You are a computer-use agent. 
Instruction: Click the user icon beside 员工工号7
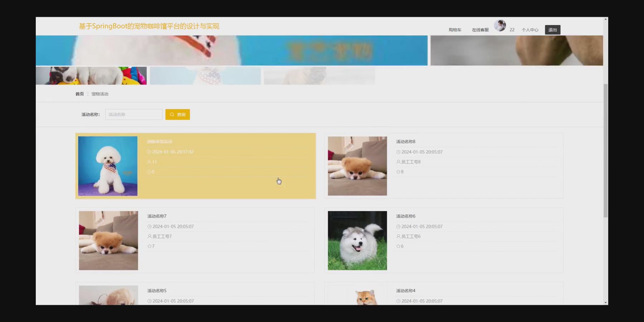pyautogui.click(x=149, y=236)
